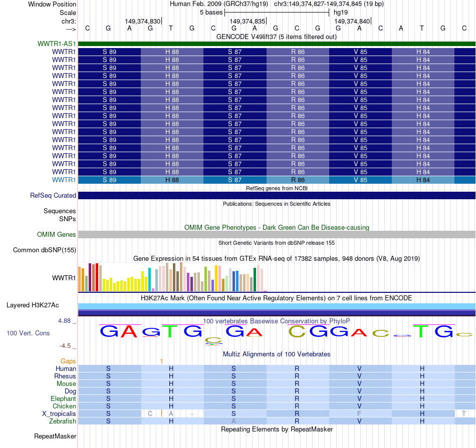The image size is (476, 448).
Task: Click the Chicken species label
Action: [64, 406]
